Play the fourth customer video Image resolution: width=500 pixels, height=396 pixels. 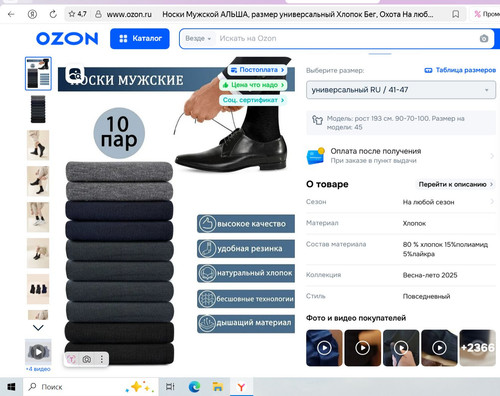(x=439, y=348)
